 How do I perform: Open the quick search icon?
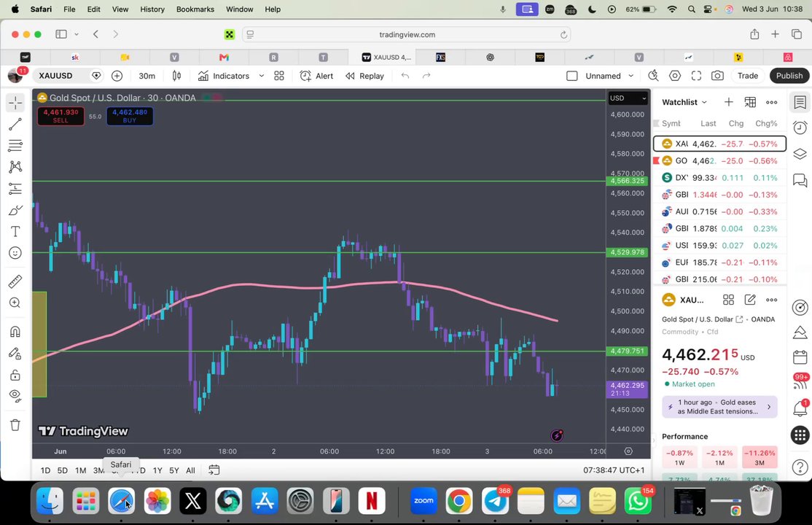pos(654,76)
